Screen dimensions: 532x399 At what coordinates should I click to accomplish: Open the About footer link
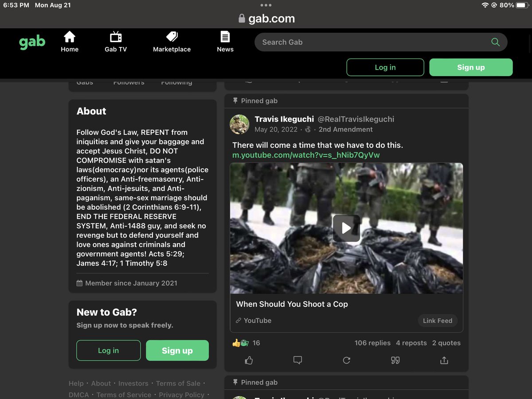[x=101, y=383]
